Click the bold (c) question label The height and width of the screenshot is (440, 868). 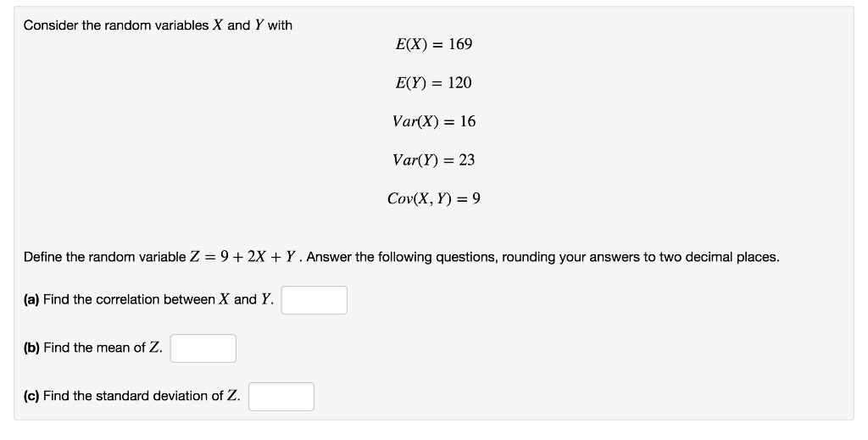(31, 396)
